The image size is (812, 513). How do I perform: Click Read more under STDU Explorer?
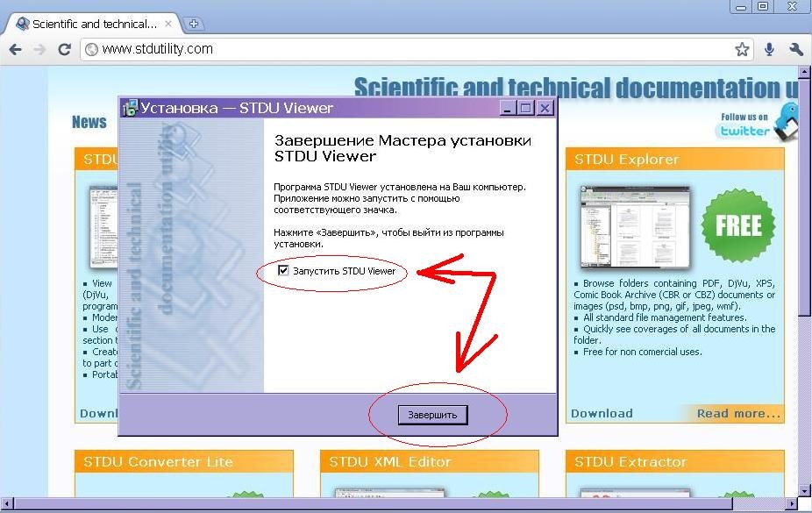(738, 414)
